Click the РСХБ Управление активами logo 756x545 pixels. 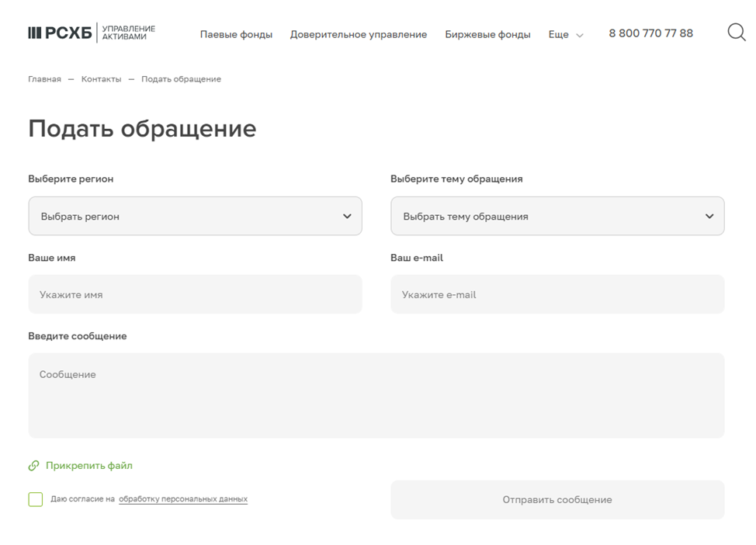tap(92, 33)
